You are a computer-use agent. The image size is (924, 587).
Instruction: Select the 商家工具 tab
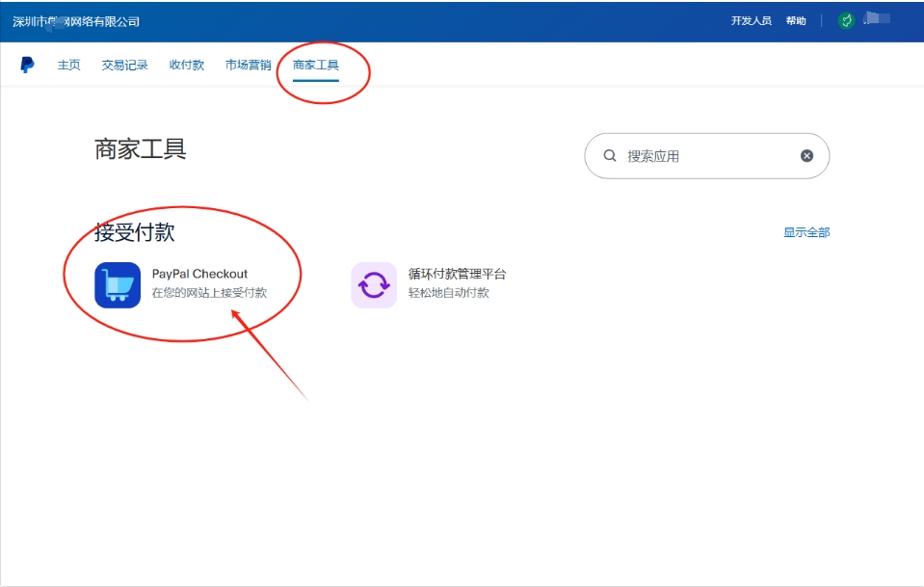click(316, 65)
